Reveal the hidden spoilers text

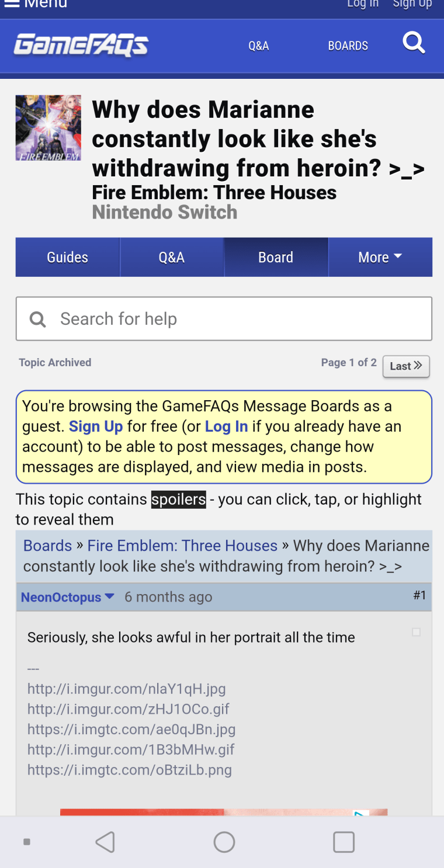pos(178,499)
